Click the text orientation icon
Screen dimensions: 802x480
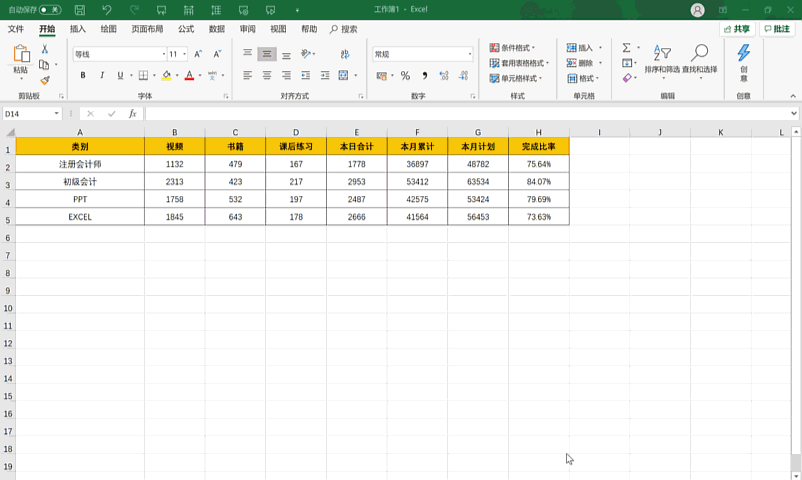(x=306, y=54)
